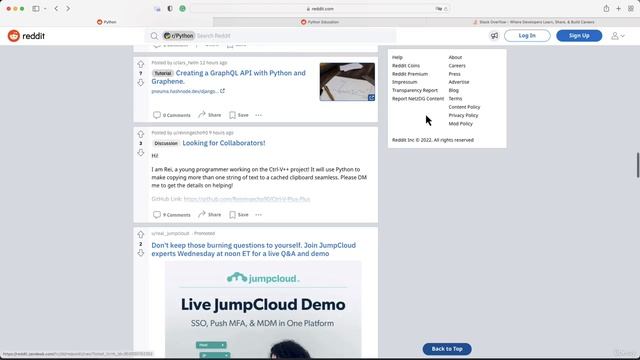The height and width of the screenshot is (360, 640).
Task: Go forward with Safari forward arrow
Action: click(x=68, y=9)
